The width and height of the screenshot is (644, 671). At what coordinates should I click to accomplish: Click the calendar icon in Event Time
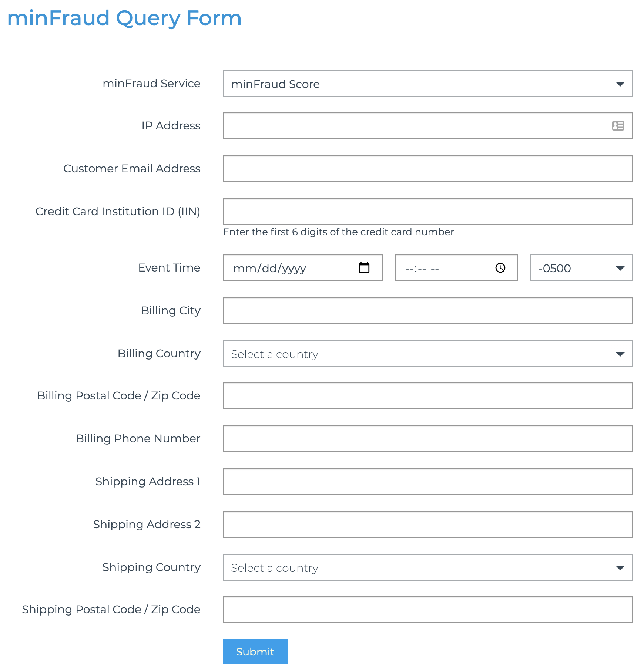click(364, 267)
